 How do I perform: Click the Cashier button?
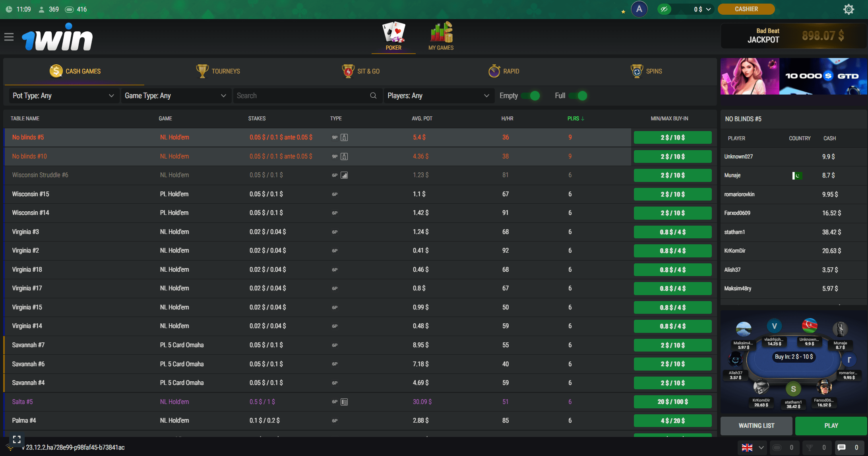coord(746,9)
